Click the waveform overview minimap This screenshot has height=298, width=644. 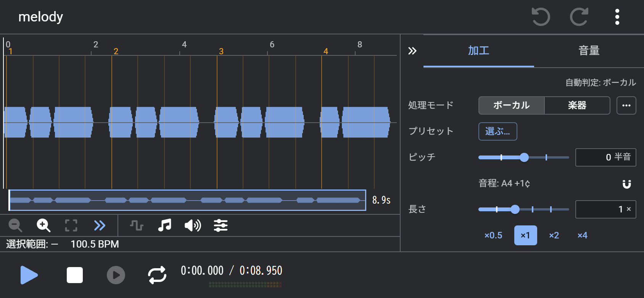point(187,200)
